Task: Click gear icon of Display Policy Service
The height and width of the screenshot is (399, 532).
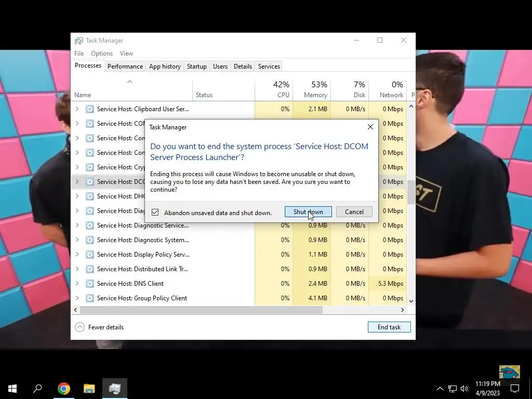Action: tap(89, 255)
